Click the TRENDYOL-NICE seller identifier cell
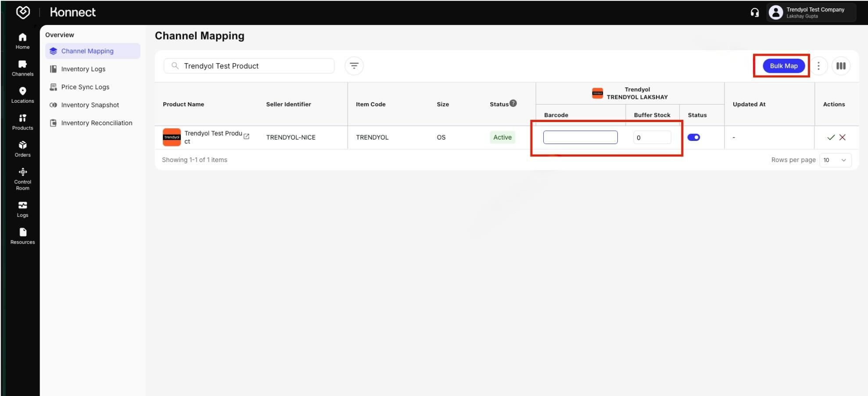868x396 pixels. pos(291,137)
